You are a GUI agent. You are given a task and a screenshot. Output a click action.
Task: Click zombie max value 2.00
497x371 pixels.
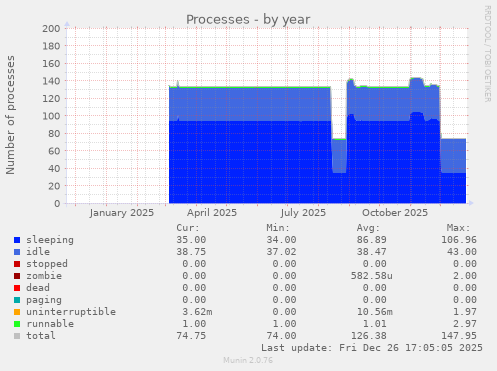465,276
